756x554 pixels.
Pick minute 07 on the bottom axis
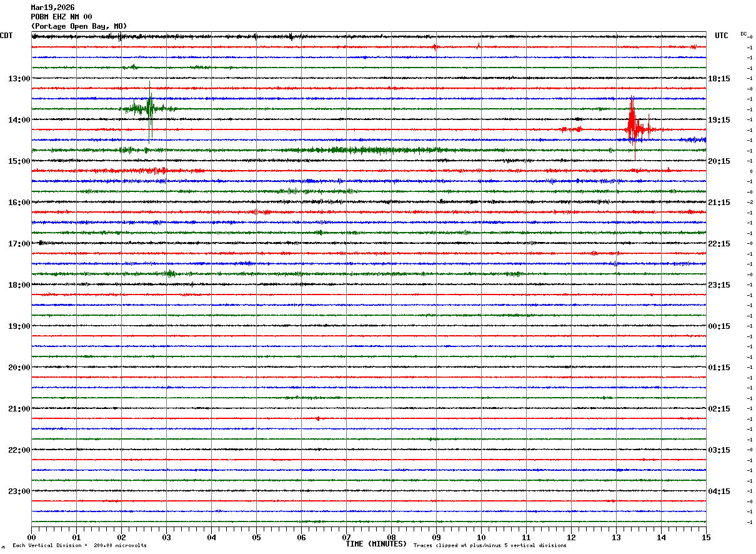coord(346,536)
